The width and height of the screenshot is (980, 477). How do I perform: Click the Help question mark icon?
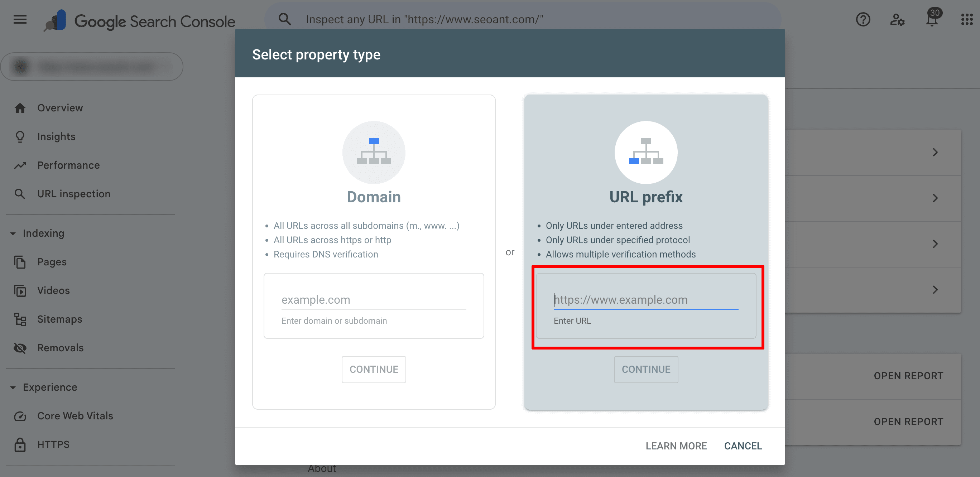pyautogui.click(x=863, y=19)
